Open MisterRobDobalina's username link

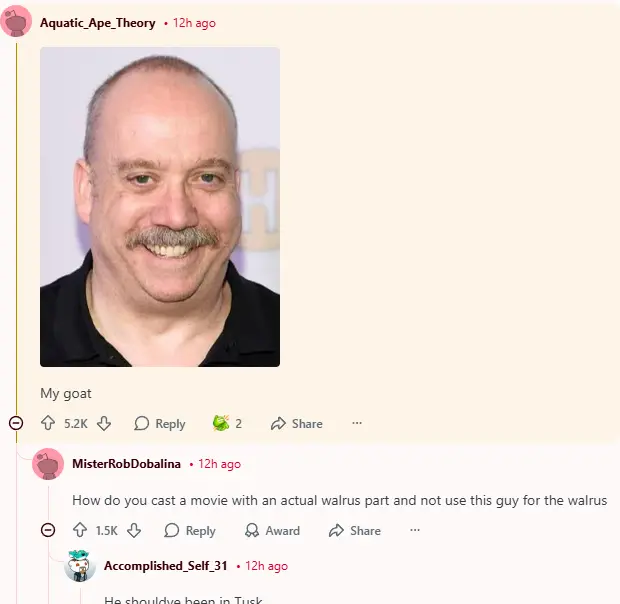pyautogui.click(x=127, y=464)
